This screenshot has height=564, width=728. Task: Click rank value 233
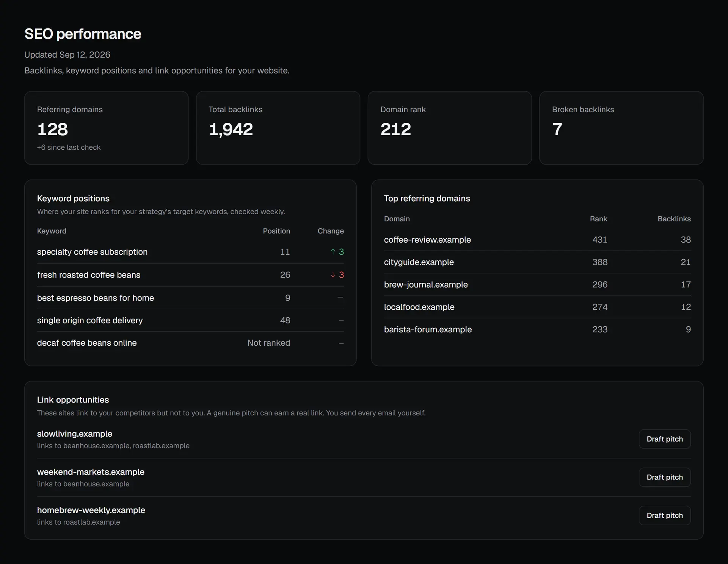[x=600, y=329]
